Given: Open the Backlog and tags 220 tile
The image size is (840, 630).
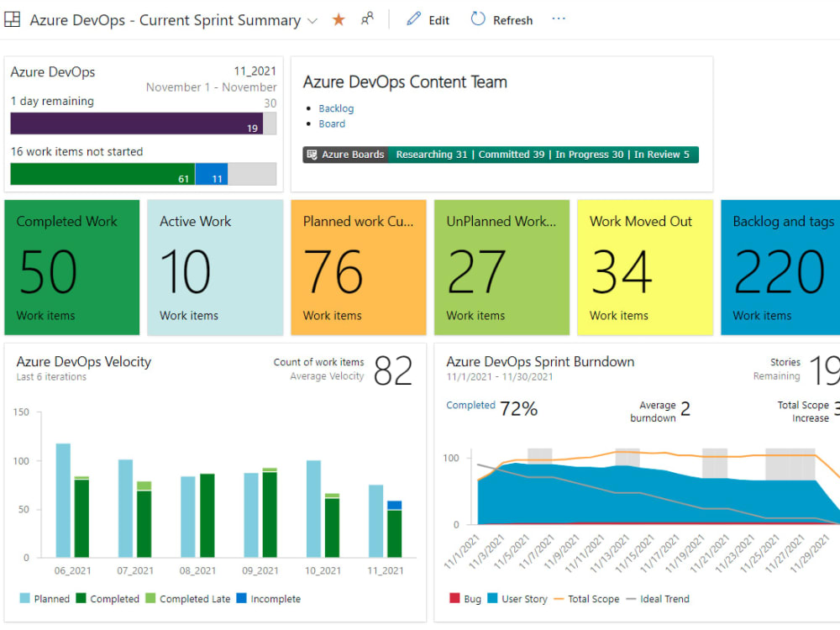Looking at the screenshot, I should pos(780,267).
